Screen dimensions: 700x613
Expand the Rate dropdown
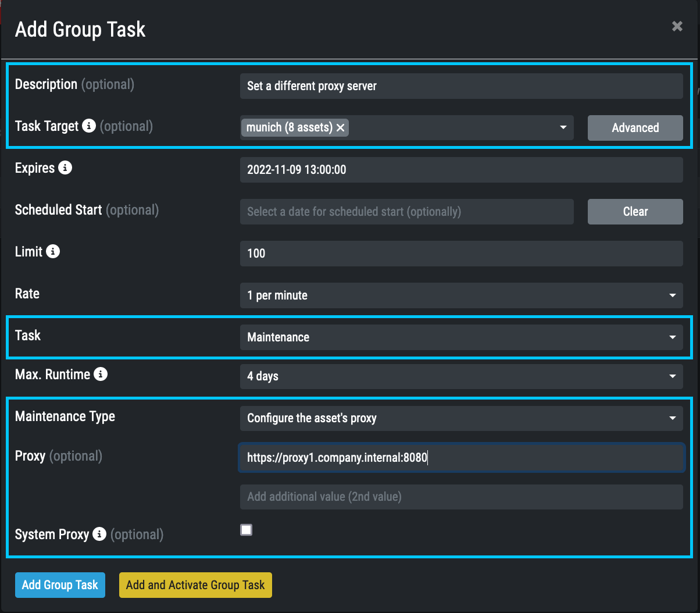point(461,295)
